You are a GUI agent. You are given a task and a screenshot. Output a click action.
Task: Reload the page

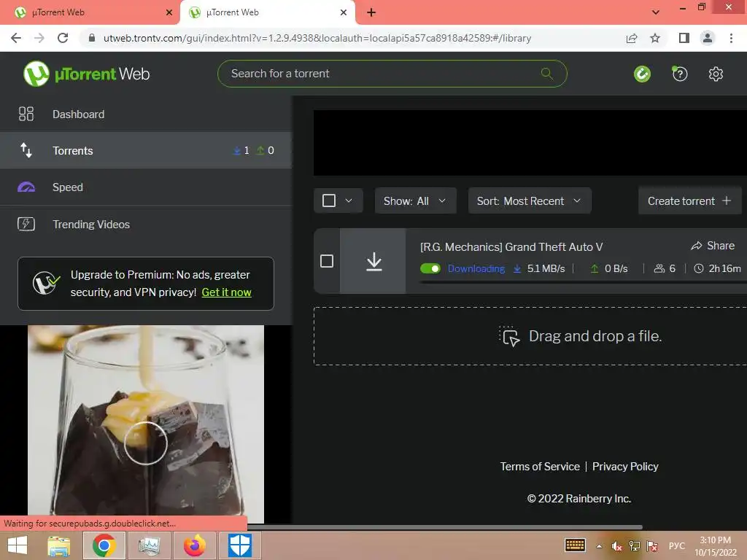pyautogui.click(x=63, y=38)
